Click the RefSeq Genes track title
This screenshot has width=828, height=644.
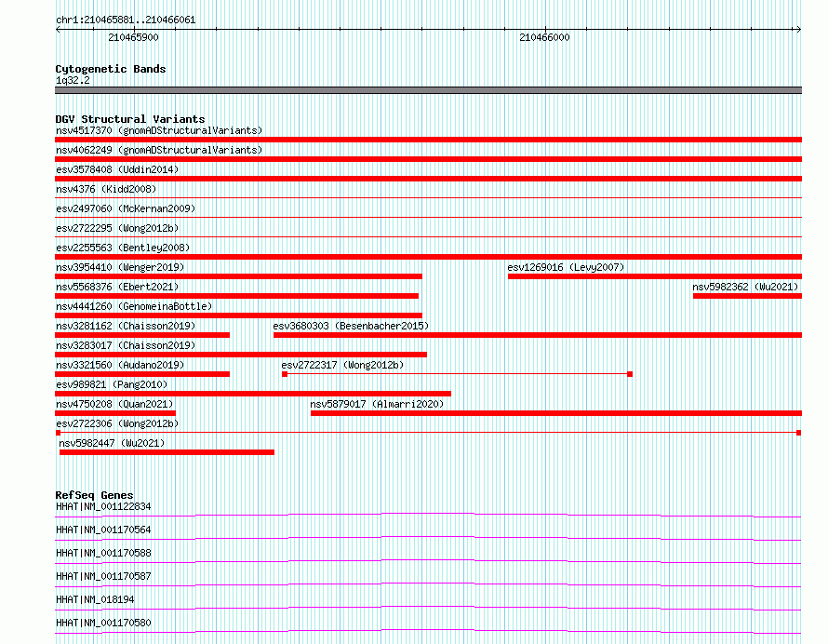coord(94,495)
